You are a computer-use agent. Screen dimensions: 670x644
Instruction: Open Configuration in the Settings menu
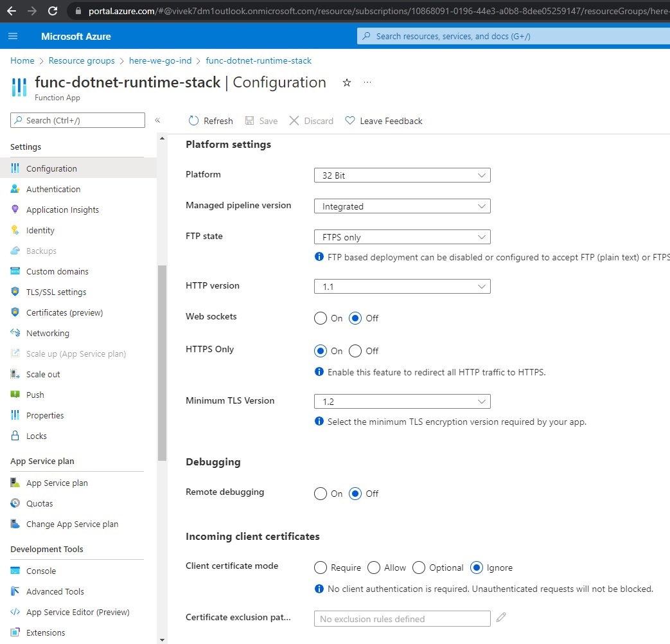pyautogui.click(x=78, y=168)
